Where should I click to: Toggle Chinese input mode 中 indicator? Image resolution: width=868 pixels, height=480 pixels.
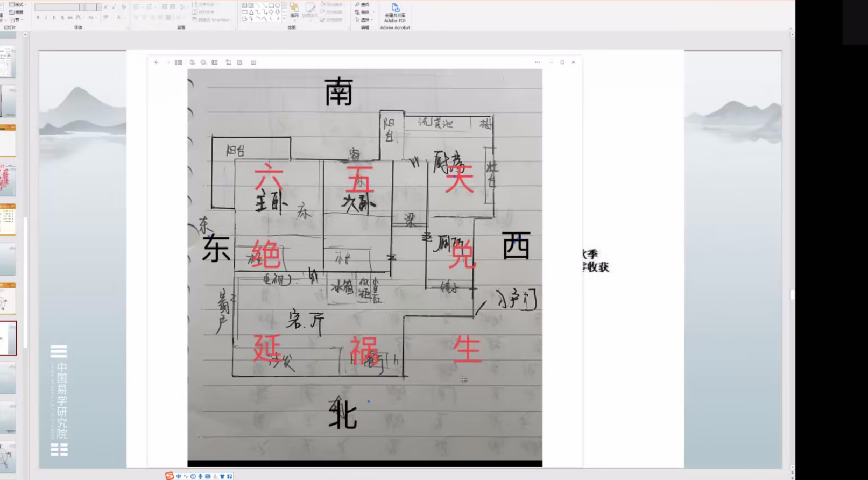179,476
